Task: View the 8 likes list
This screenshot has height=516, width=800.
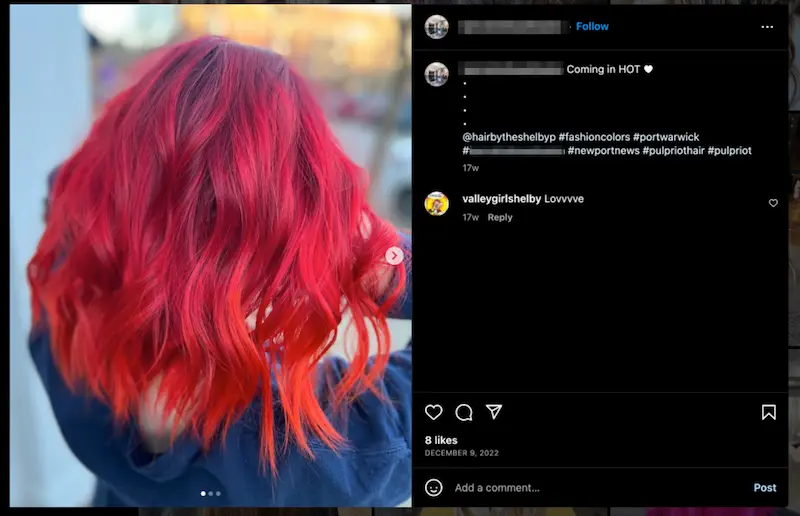Action: coord(441,440)
